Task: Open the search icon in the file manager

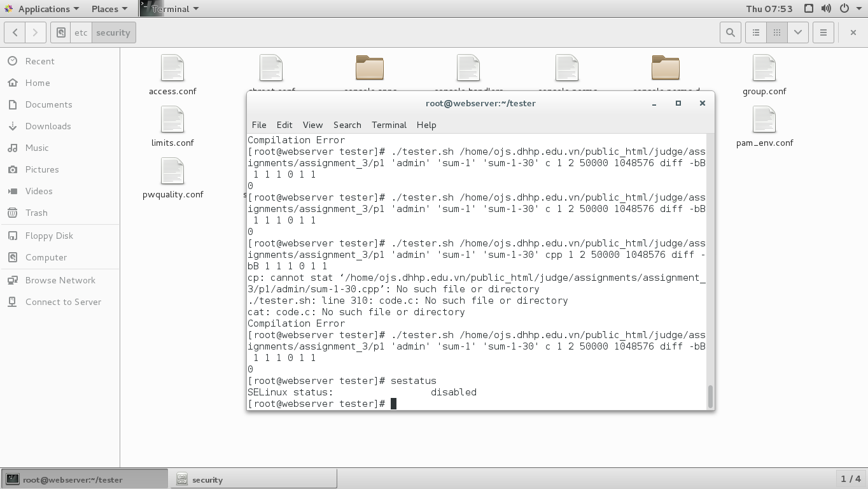Action: click(730, 32)
